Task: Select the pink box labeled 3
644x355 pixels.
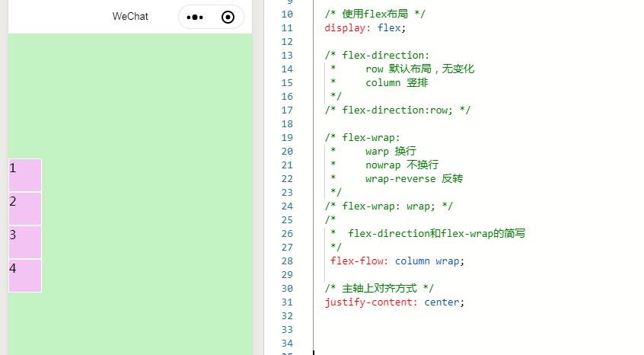Action: tap(25, 242)
